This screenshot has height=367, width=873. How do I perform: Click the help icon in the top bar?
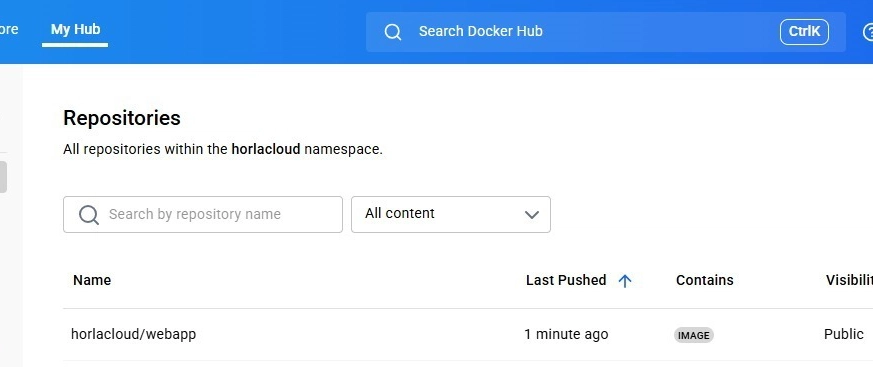tap(869, 32)
